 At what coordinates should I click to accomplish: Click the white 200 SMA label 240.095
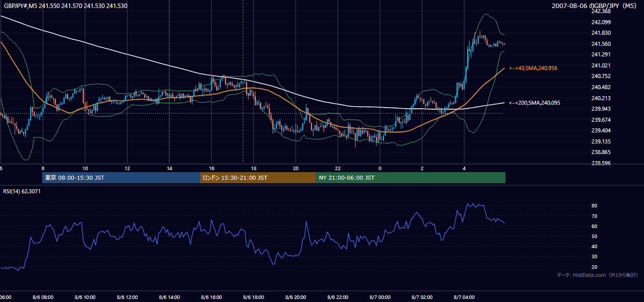click(534, 103)
